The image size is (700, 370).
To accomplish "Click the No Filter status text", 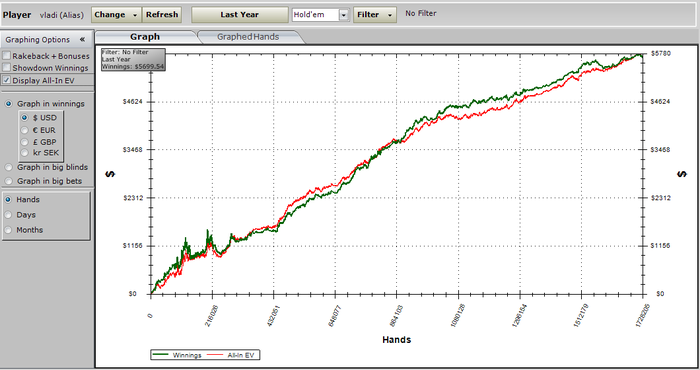I will [x=421, y=13].
